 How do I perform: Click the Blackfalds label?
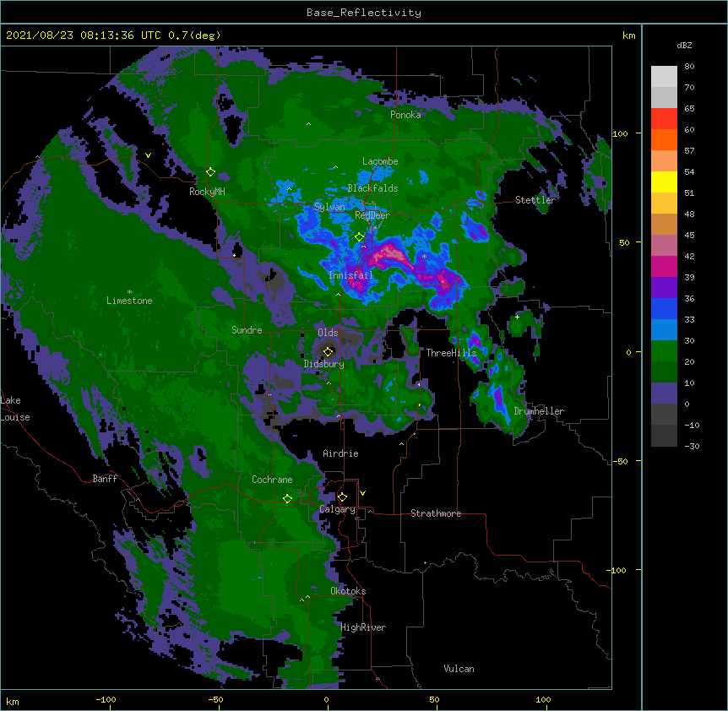372,188
